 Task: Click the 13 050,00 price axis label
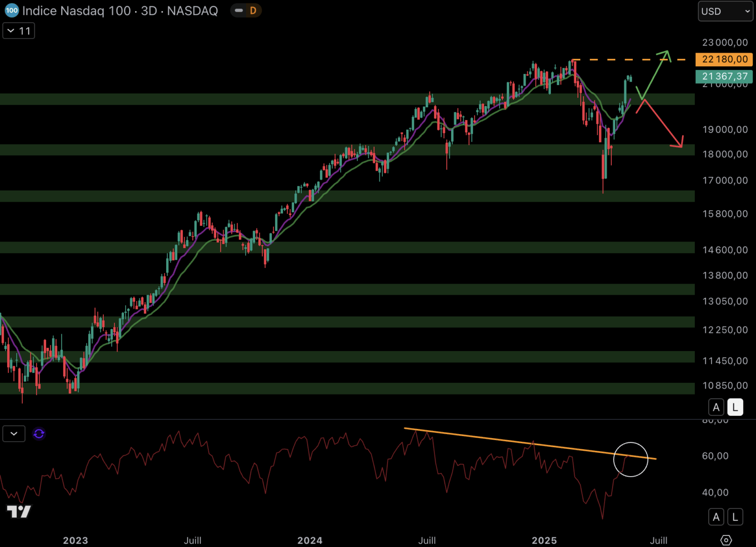coord(725,301)
